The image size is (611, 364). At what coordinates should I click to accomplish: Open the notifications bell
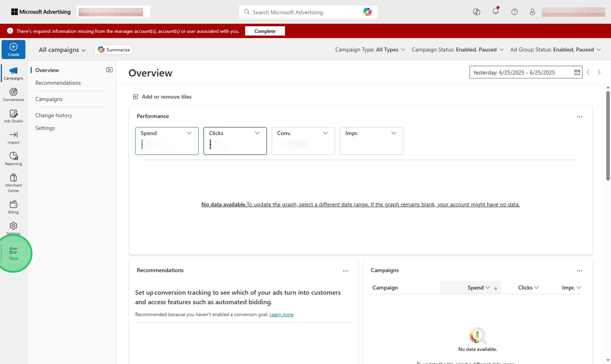[x=496, y=11]
